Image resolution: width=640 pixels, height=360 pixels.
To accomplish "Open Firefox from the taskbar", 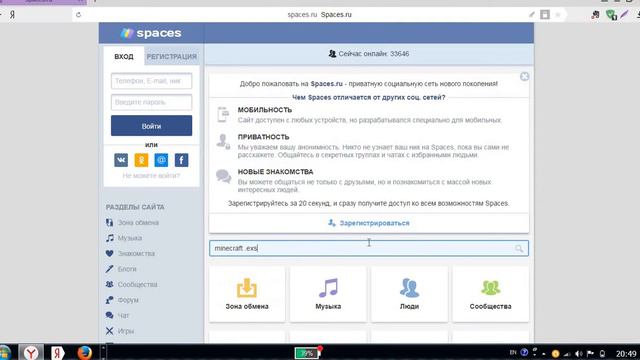I will pos(84,352).
